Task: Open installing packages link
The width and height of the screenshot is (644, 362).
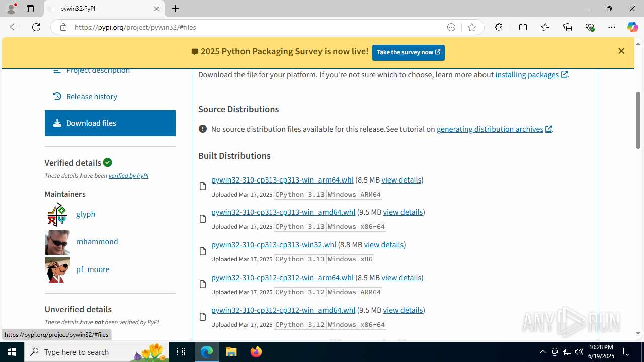Action: [531, 74]
